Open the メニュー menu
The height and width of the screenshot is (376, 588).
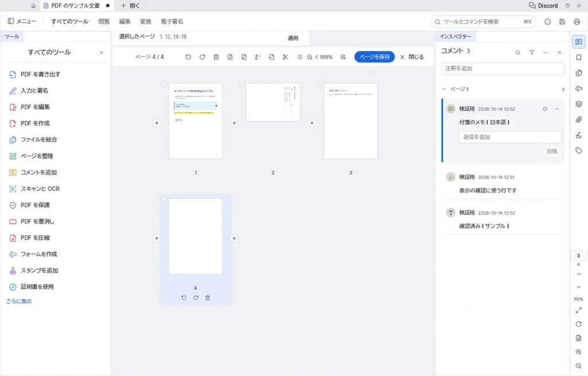click(22, 21)
